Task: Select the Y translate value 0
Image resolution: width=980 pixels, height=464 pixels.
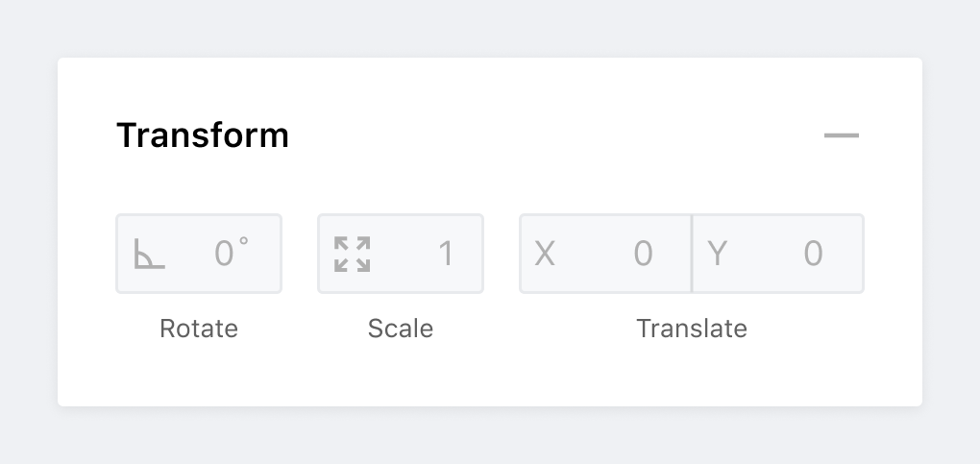Action: tap(813, 254)
